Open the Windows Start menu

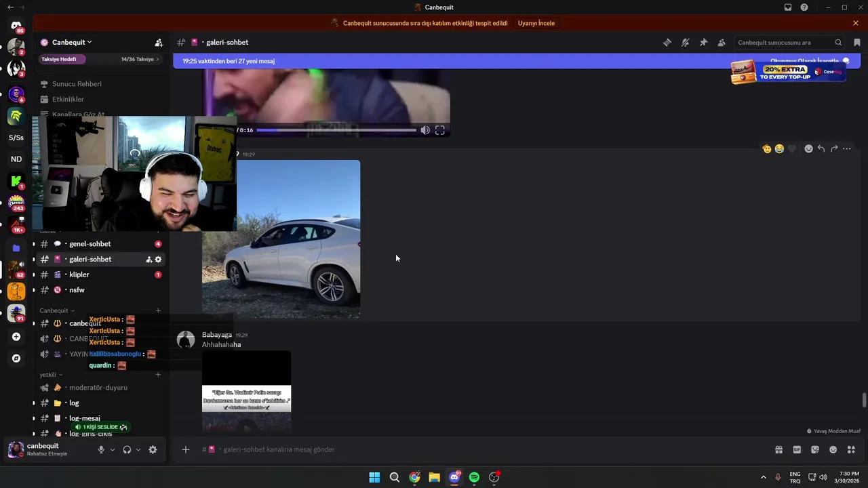pyautogui.click(x=374, y=477)
